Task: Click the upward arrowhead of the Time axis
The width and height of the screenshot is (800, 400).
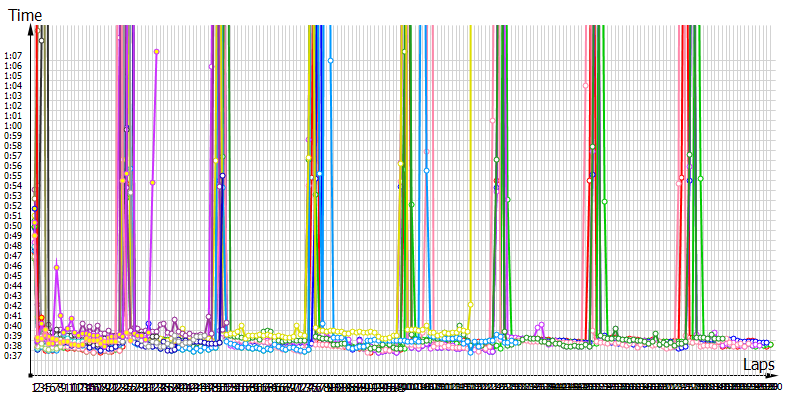Action: click(33, 29)
